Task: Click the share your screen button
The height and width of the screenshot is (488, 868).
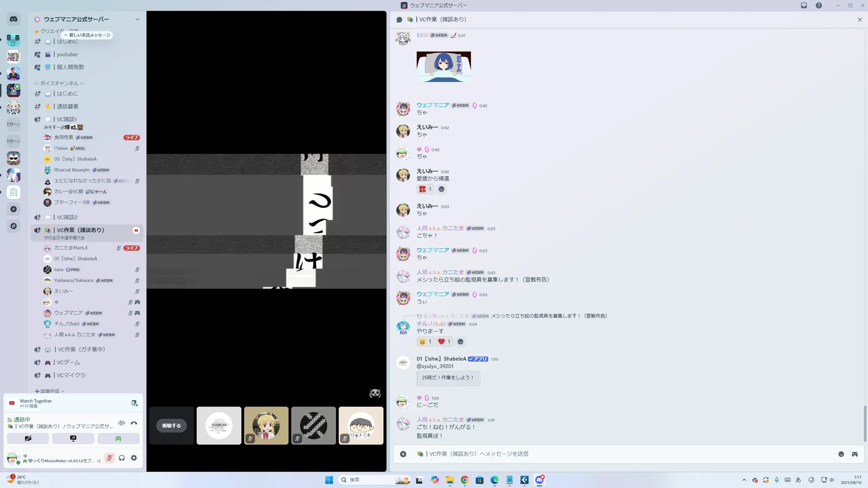Action: [x=73, y=439]
